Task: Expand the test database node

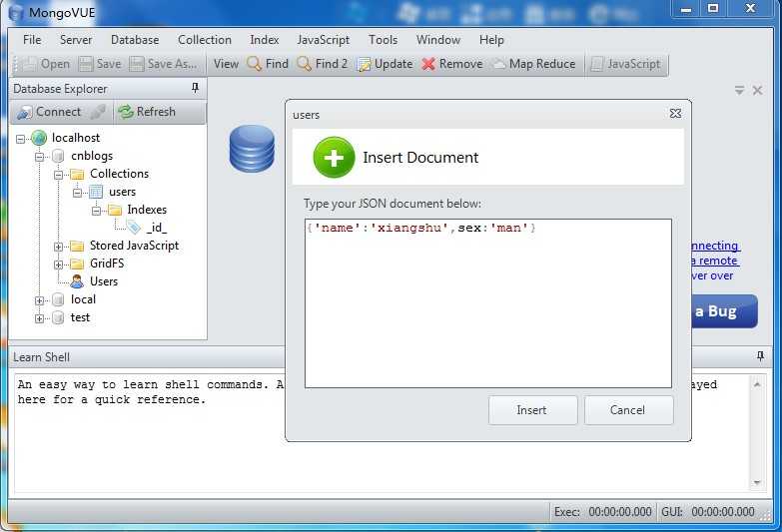Action: pyautogui.click(x=39, y=318)
